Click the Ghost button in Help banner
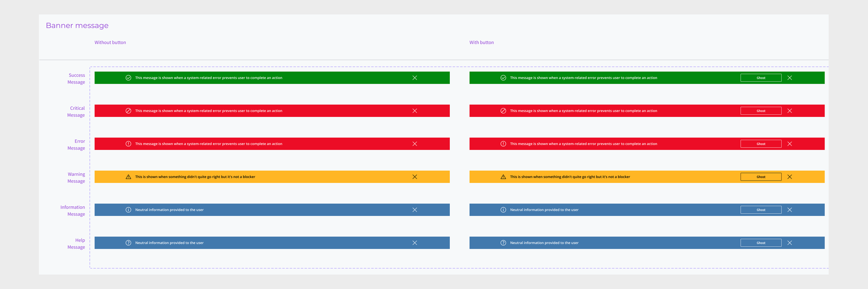868x289 pixels. pyautogui.click(x=761, y=242)
